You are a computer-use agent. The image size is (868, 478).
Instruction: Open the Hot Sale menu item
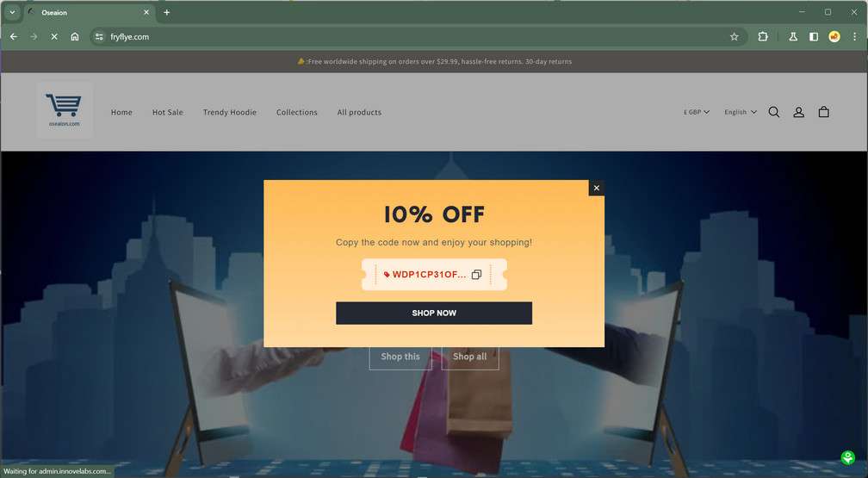[x=168, y=113]
